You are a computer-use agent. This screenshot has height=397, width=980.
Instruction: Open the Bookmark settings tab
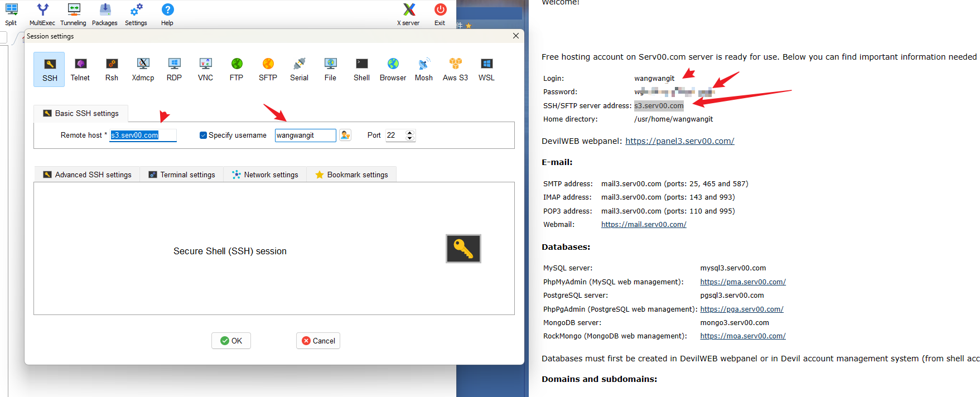click(351, 175)
